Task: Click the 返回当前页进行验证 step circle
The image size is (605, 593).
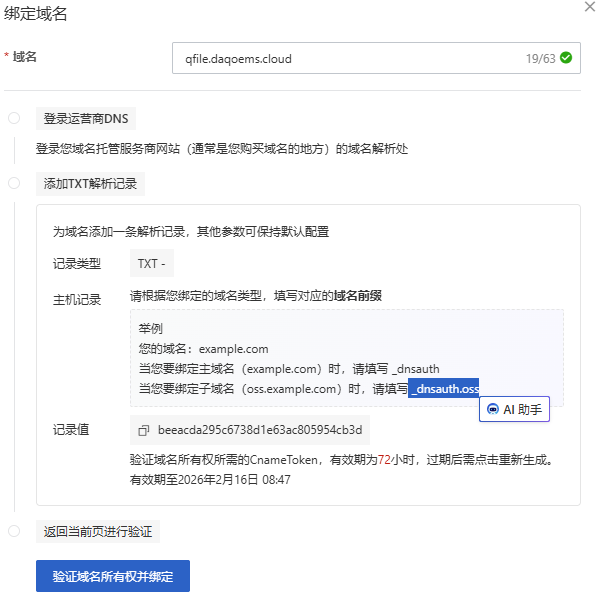Action: coord(14,531)
